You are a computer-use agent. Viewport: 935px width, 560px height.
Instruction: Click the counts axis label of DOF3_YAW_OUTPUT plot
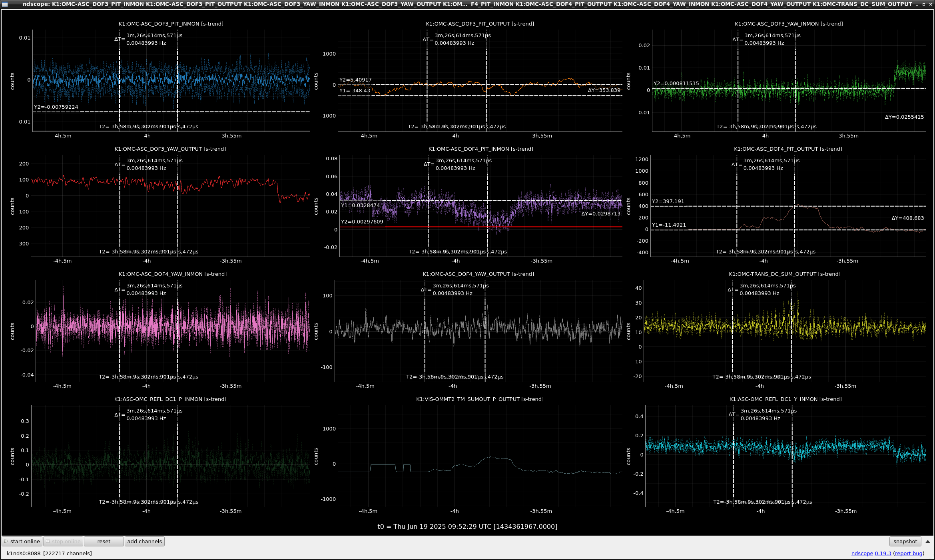point(12,206)
